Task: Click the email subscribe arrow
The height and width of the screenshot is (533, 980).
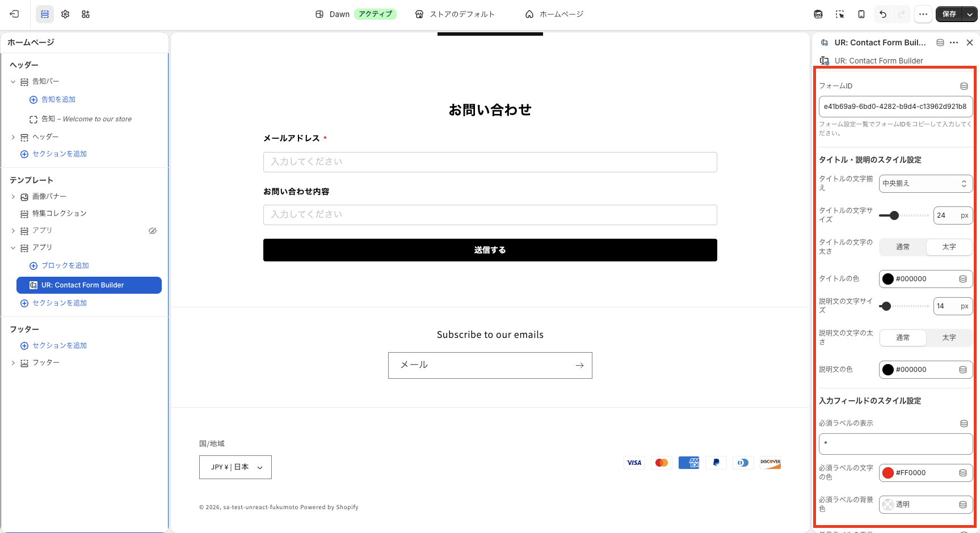Action: (579, 366)
